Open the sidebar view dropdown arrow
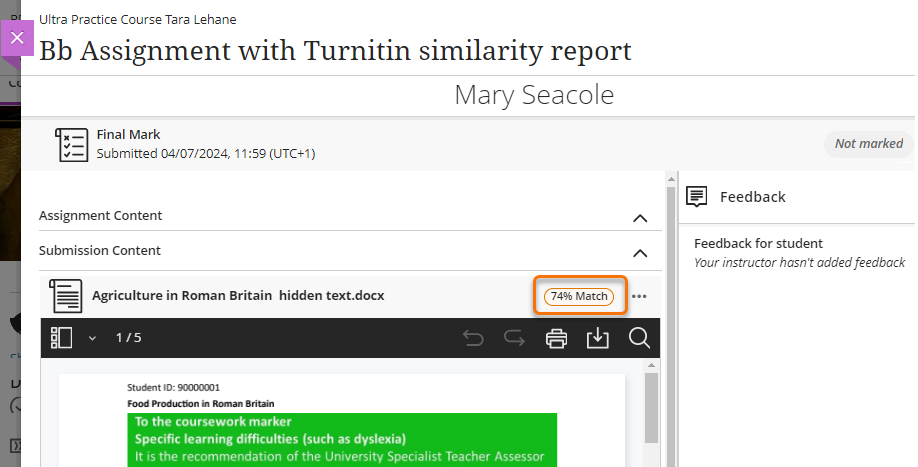Image resolution: width=918 pixels, height=467 pixels. click(x=92, y=338)
